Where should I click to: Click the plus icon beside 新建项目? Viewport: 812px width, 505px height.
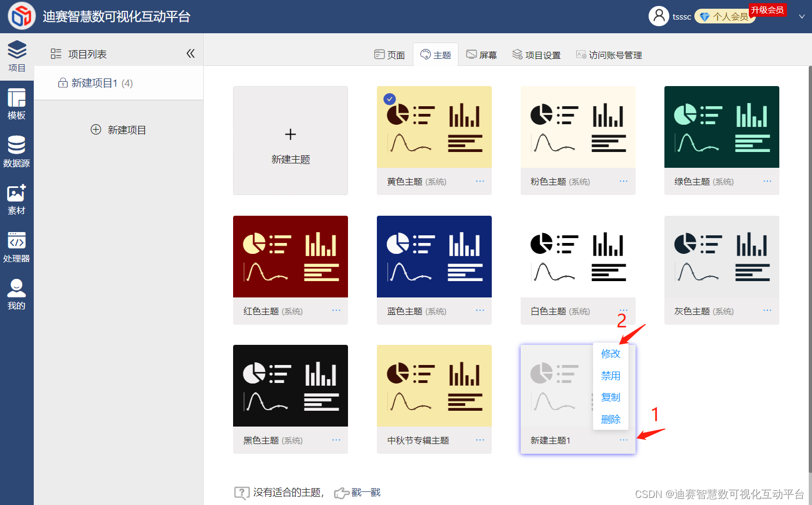[96, 130]
